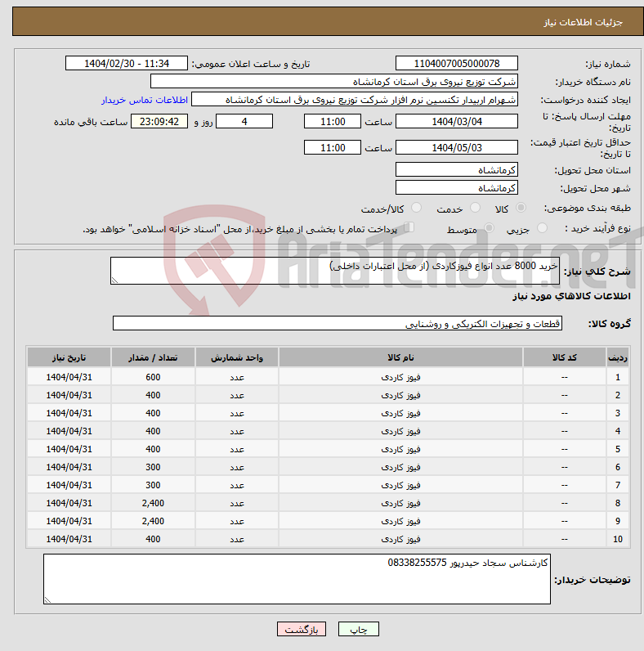
Task: Click the goods group field
Action: click(338, 323)
